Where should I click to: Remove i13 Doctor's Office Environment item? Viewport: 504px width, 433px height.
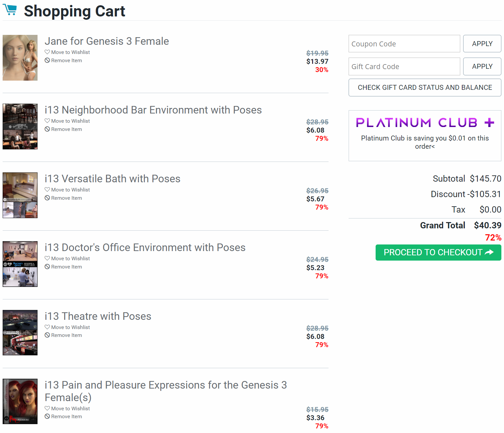pos(66,267)
